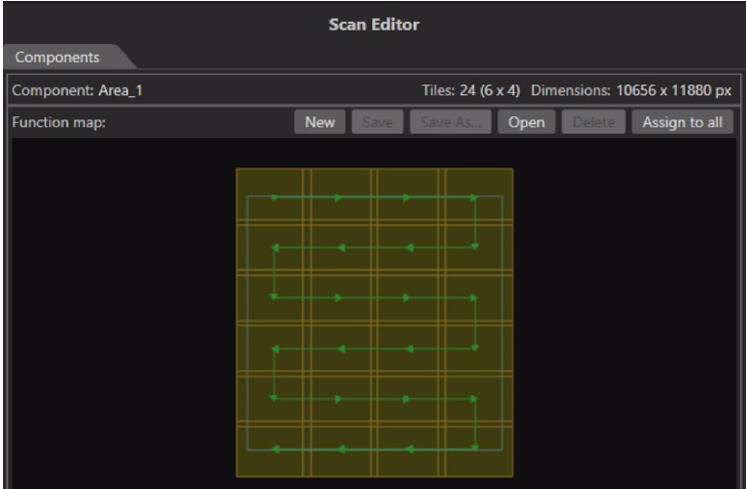Click the Scan Editor title bar

(x=373, y=25)
